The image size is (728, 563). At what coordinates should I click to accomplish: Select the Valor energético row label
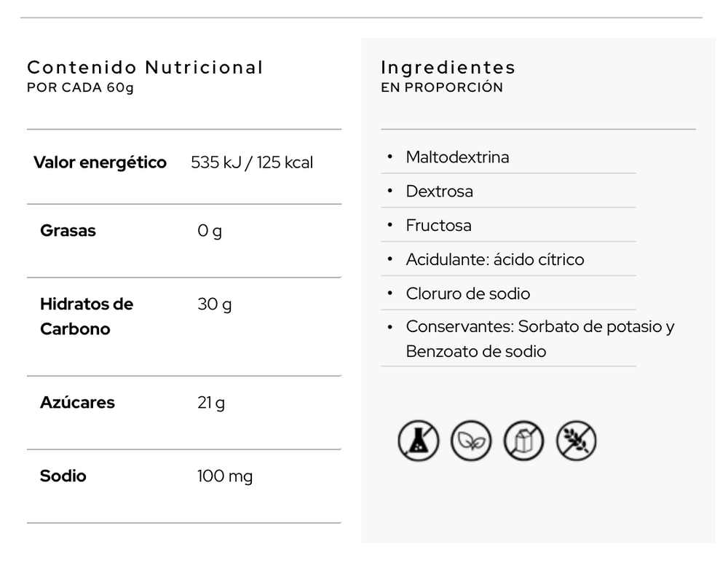100,162
